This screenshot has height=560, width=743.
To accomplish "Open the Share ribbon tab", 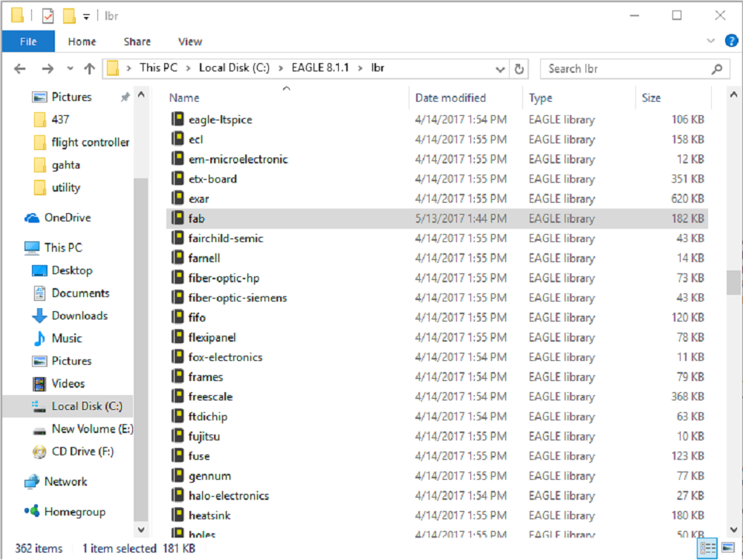I will click(137, 42).
